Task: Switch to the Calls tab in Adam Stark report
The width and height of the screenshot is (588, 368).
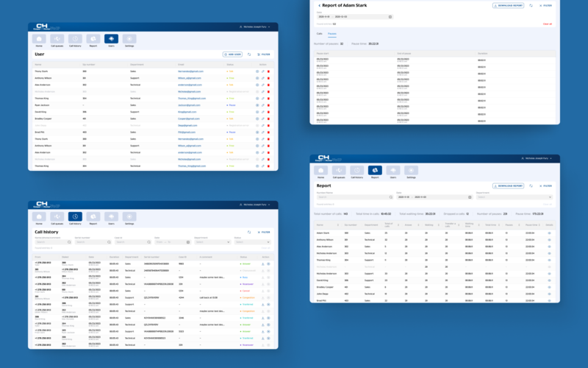Action: [319, 34]
